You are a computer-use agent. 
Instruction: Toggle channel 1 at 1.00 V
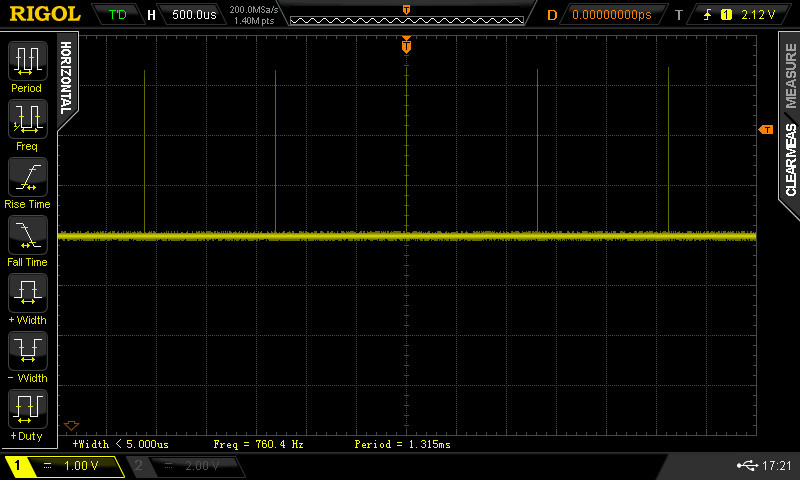point(65,466)
